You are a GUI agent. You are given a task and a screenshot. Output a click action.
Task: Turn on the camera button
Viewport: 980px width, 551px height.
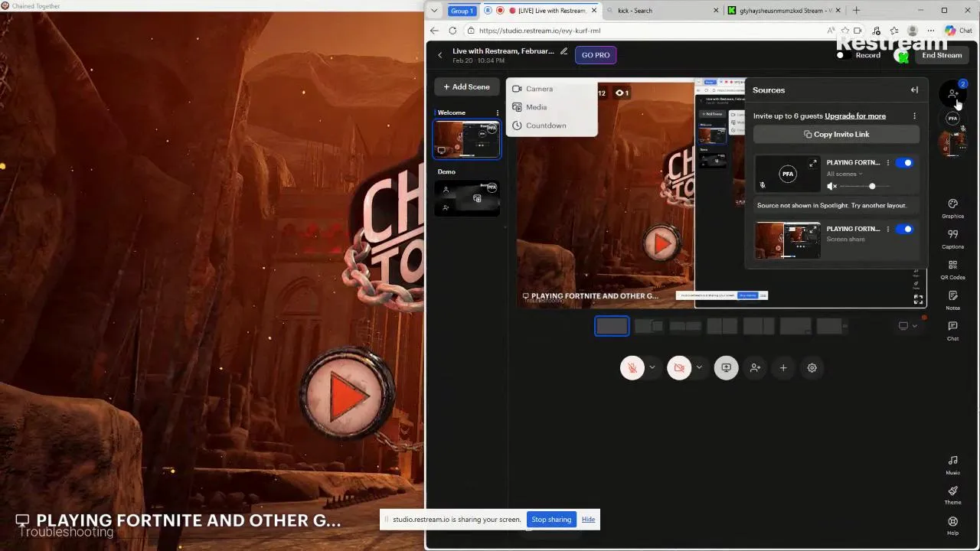[x=679, y=368]
